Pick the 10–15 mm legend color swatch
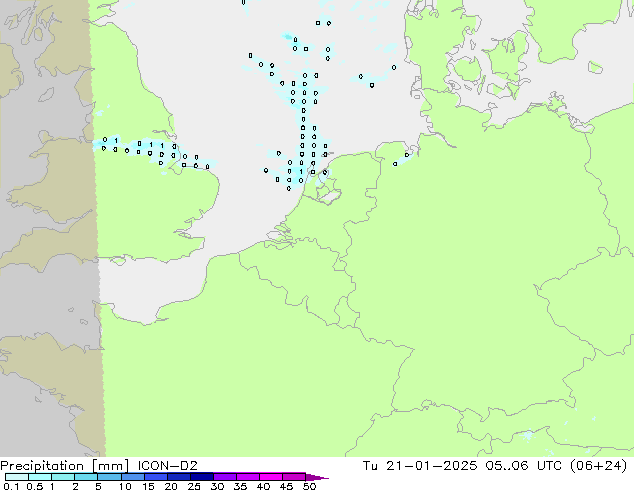This screenshot has height=490, width=634. 132,477
